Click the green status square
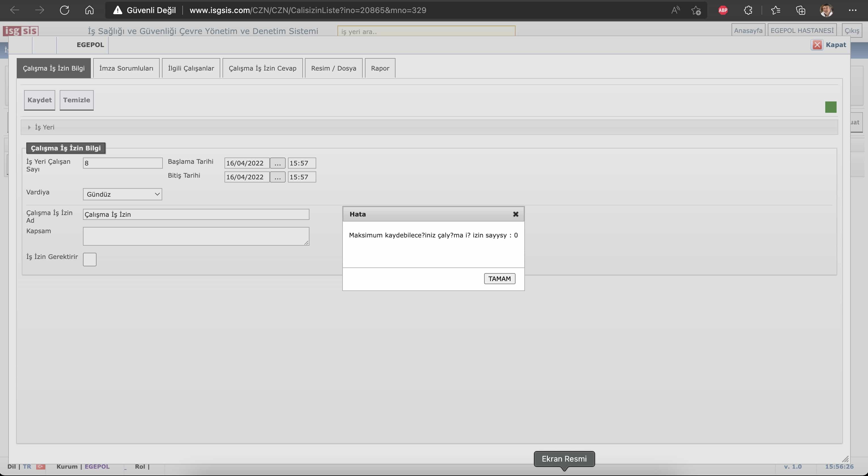This screenshot has height=476, width=868. (x=831, y=107)
